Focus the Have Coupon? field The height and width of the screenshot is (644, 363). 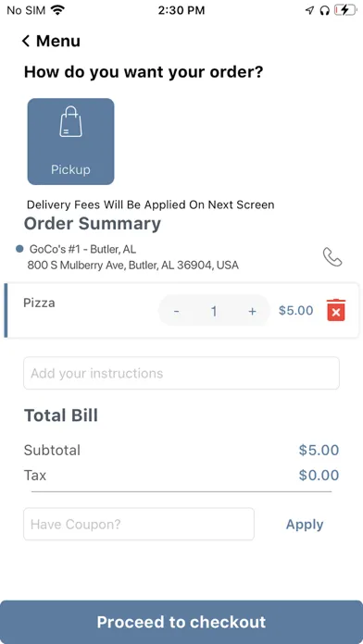tap(139, 524)
